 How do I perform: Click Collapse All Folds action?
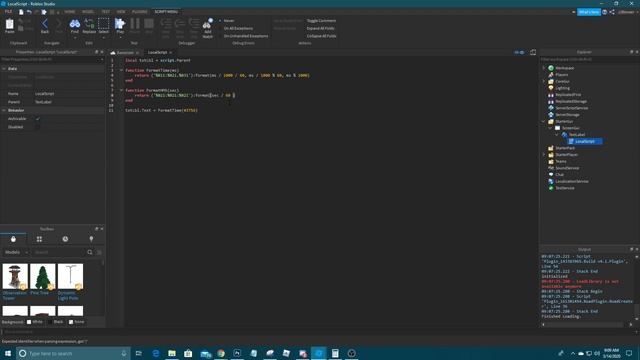click(x=322, y=36)
